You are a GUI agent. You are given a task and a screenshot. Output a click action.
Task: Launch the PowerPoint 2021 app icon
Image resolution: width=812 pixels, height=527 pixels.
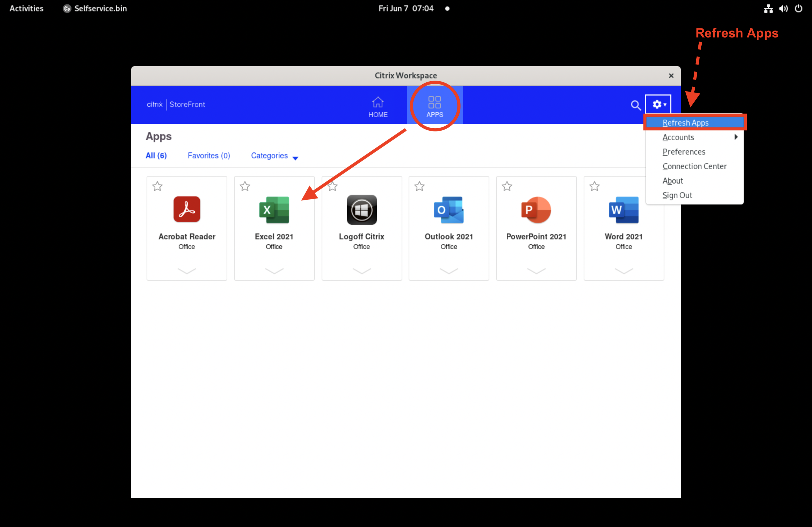(536, 210)
